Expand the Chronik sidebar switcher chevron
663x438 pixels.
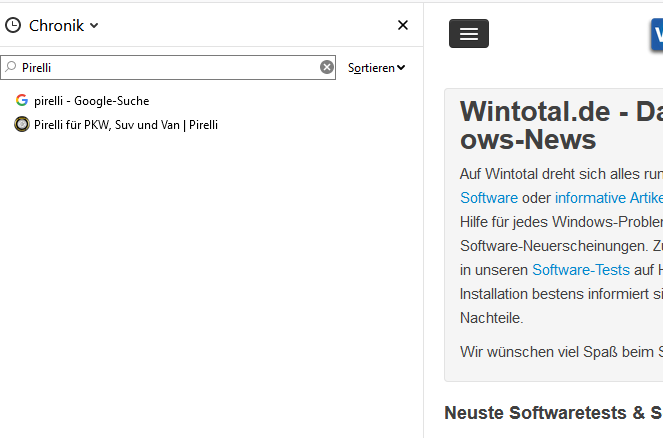click(94, 26)
